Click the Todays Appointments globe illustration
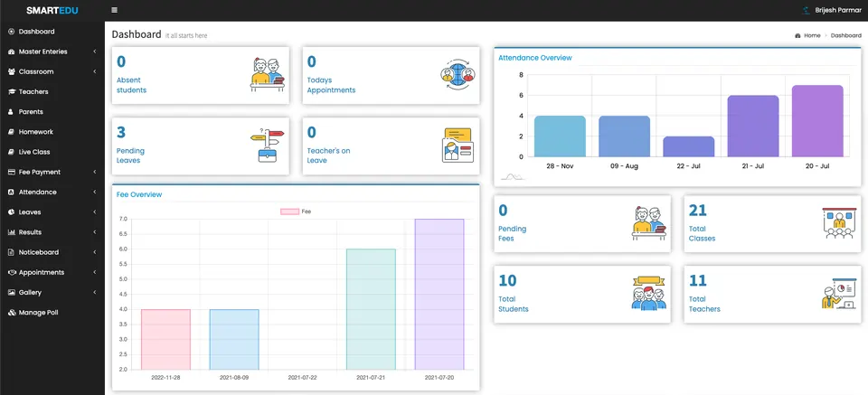Screen dimensions: 868x395 (x=458, y=74)
